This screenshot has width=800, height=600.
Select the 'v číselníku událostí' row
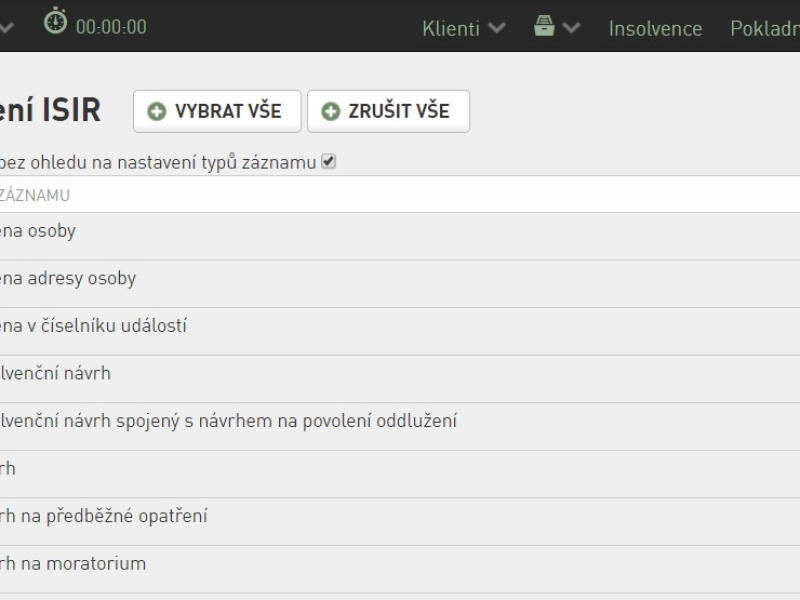tap(400, 331)
